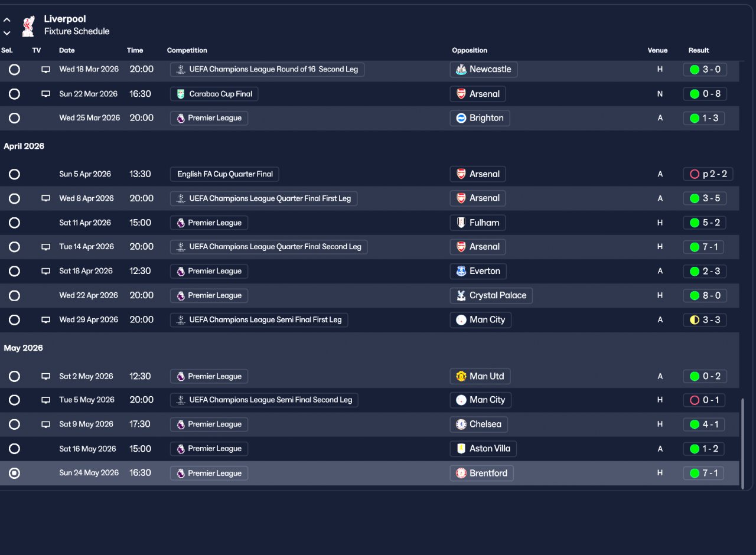The image size is (756, 555).
Task: Click the Brighton club badge
Action: coord(461,118)
